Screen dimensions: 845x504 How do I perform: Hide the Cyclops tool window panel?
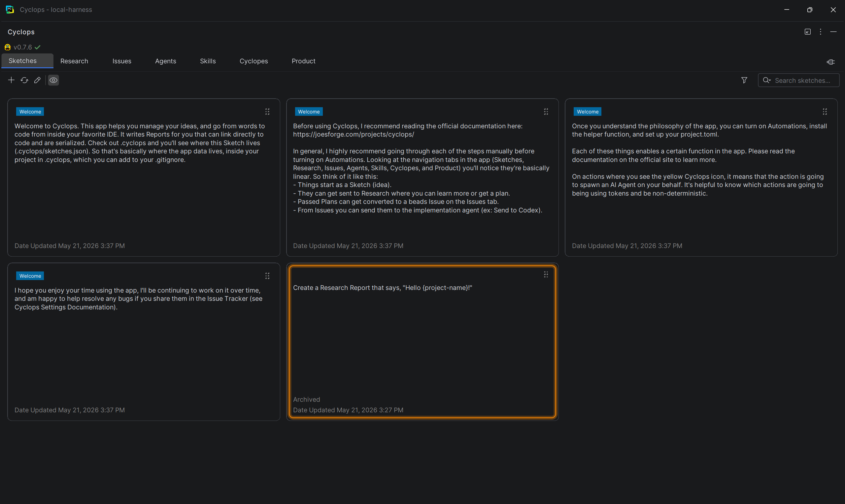[x=833, y=32]
